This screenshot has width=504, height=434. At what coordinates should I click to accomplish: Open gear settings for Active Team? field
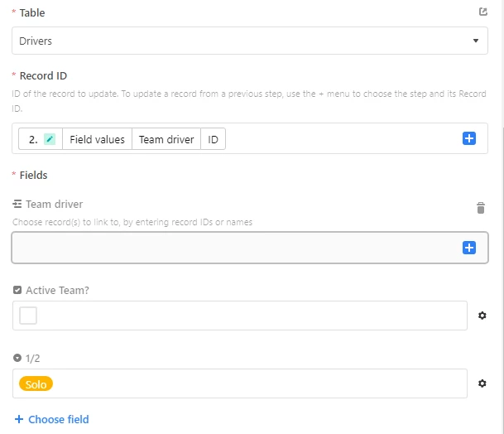point(482,316)
